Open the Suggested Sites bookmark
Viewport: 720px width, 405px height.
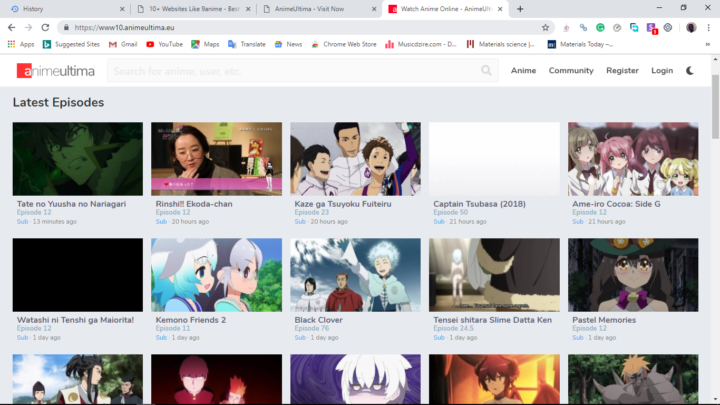tap(71, 45)
